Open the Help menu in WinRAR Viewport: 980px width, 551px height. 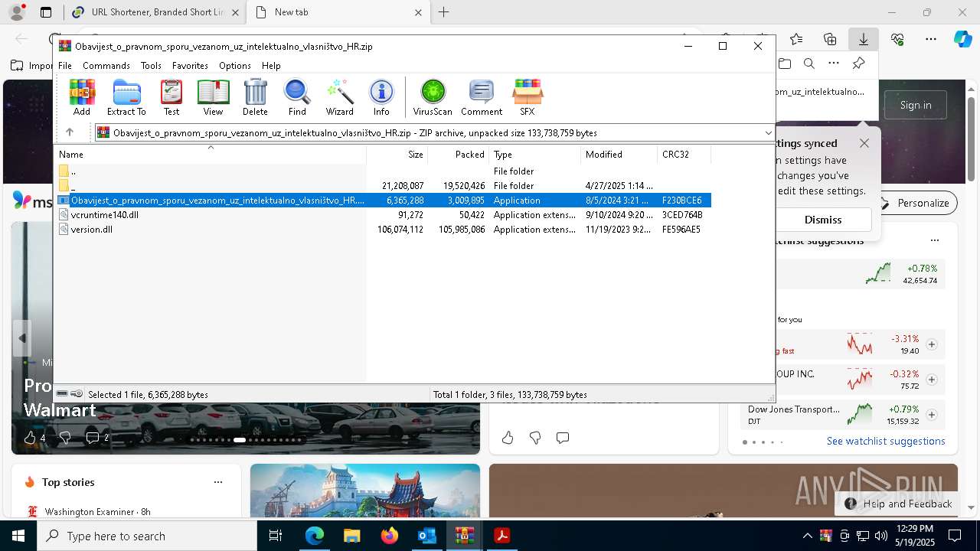[x=271, y=66]
